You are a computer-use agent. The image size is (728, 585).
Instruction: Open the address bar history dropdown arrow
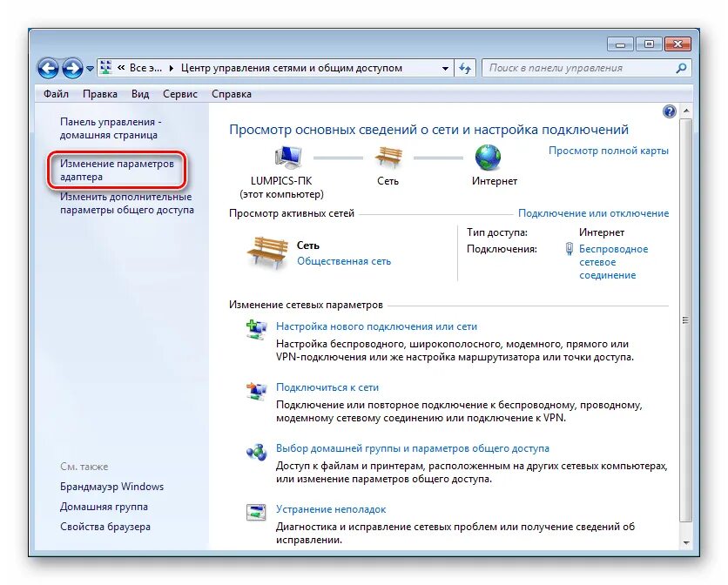coord(445,68)
